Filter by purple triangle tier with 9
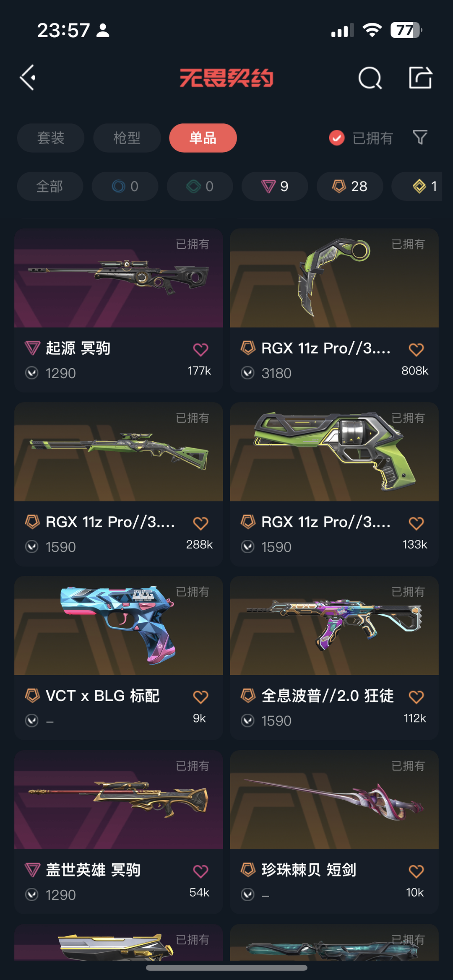This screenshot has height=980, width=453. click(275, 186)
